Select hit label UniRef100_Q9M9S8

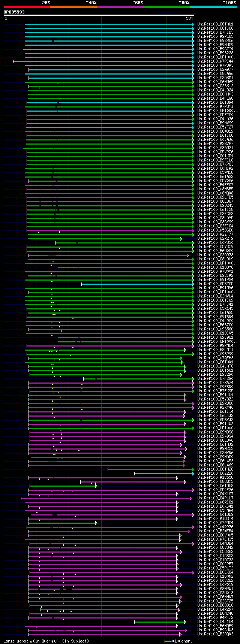click(x=215, y=432)
